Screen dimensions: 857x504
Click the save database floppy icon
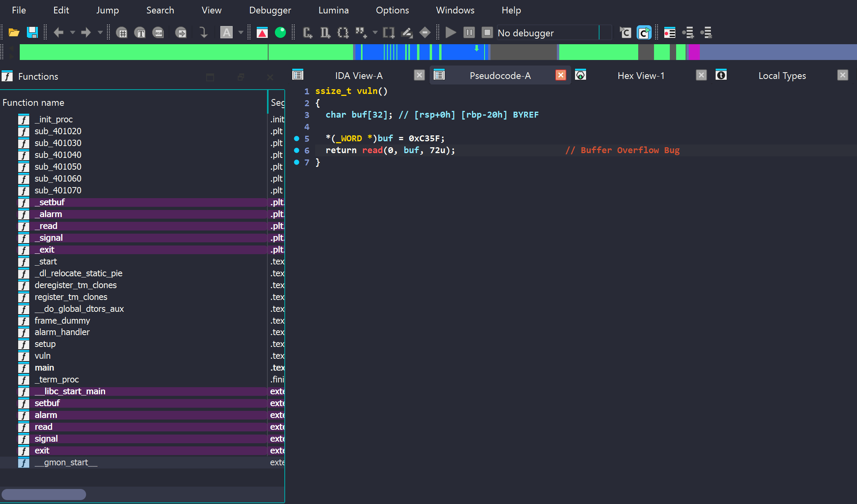pos(32,33)
